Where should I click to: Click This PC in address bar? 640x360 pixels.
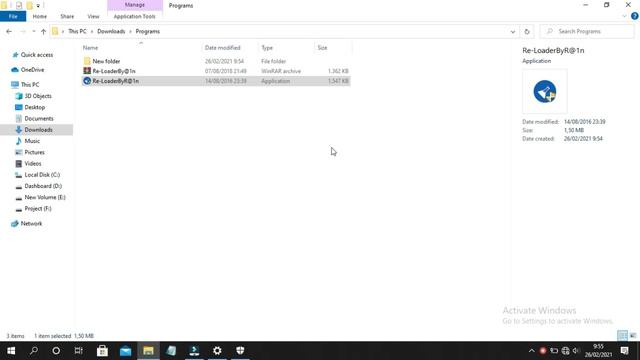[x=77, y=31]
